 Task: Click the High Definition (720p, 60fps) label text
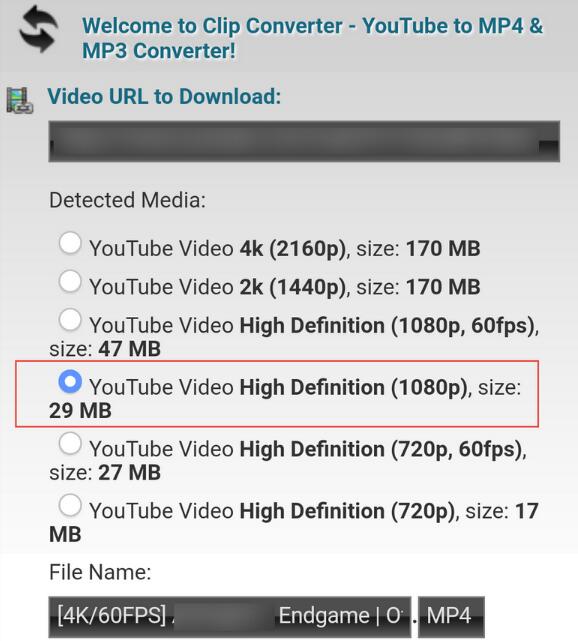point(381,449)
